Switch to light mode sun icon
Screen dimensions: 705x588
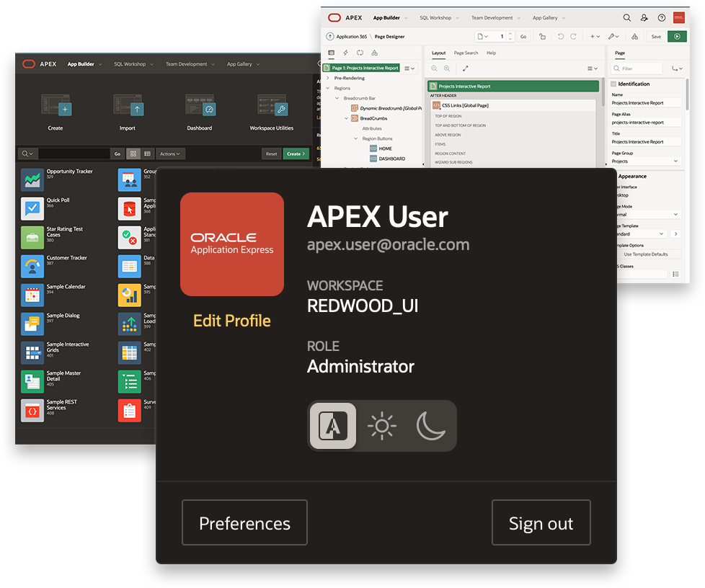382,425
